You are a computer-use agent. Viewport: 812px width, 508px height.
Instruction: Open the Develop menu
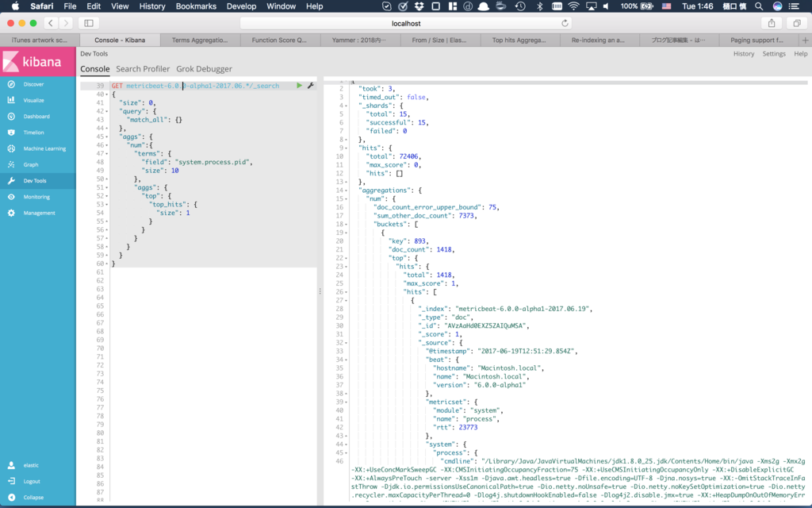[241, 6]
